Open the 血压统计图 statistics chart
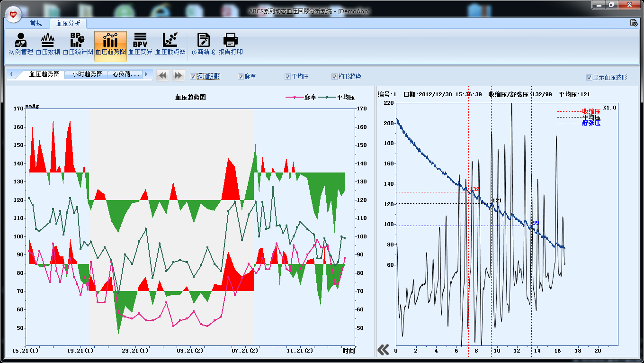This screenshot has width=644, height=363. pyautogui.click(x=78, y=45)
